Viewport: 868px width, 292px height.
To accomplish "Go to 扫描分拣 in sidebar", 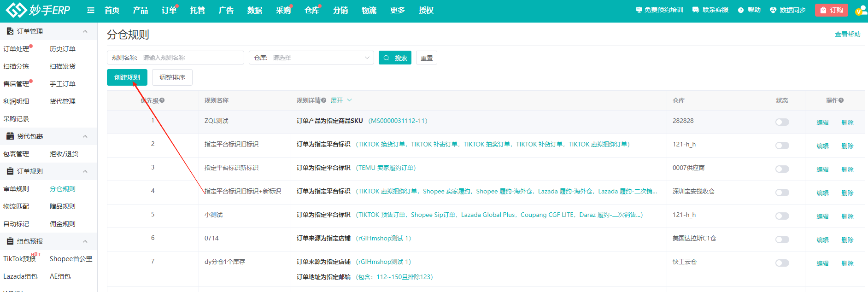I will [x=16, y=66].
